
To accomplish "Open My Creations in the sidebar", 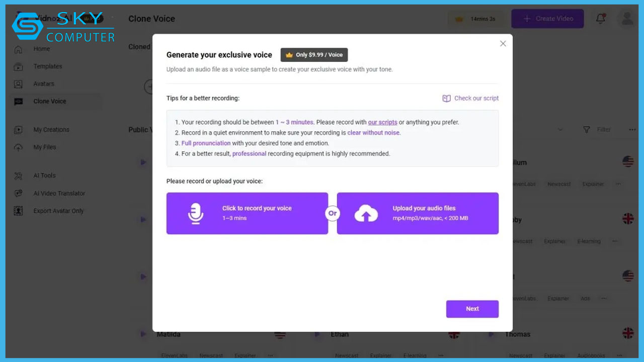I will (51, 130).
